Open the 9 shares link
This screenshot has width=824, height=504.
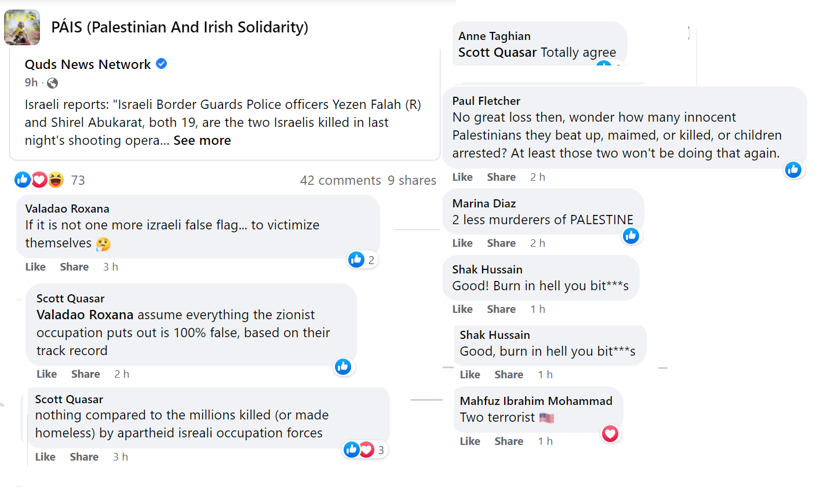coord(411,180)
